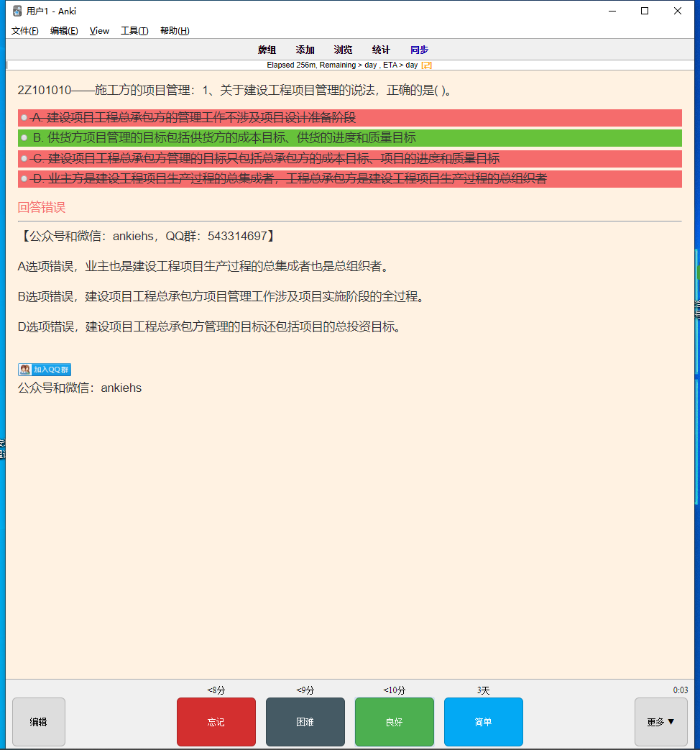Open the View menu
The image size is (700, 750).
click(x=99, y=31)
